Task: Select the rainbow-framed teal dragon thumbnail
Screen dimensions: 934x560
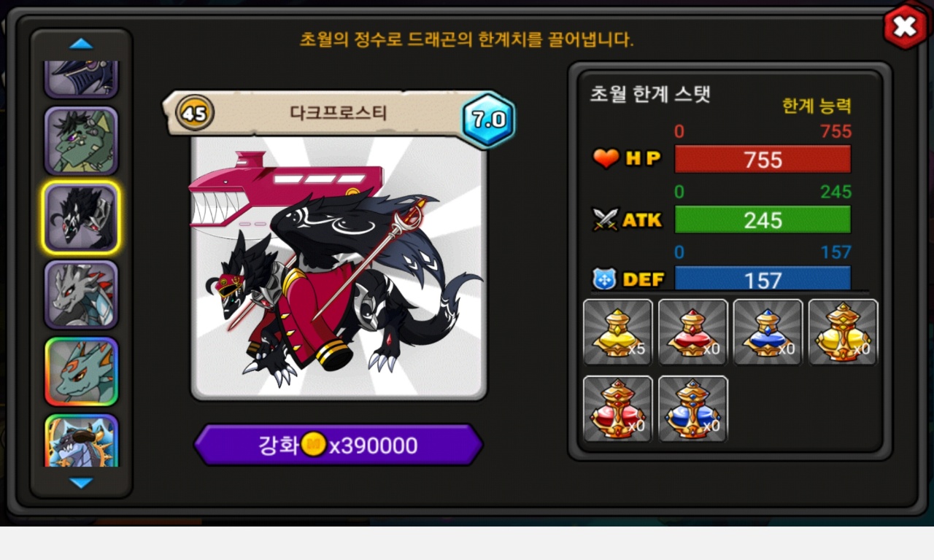Action: click(81, 372)
